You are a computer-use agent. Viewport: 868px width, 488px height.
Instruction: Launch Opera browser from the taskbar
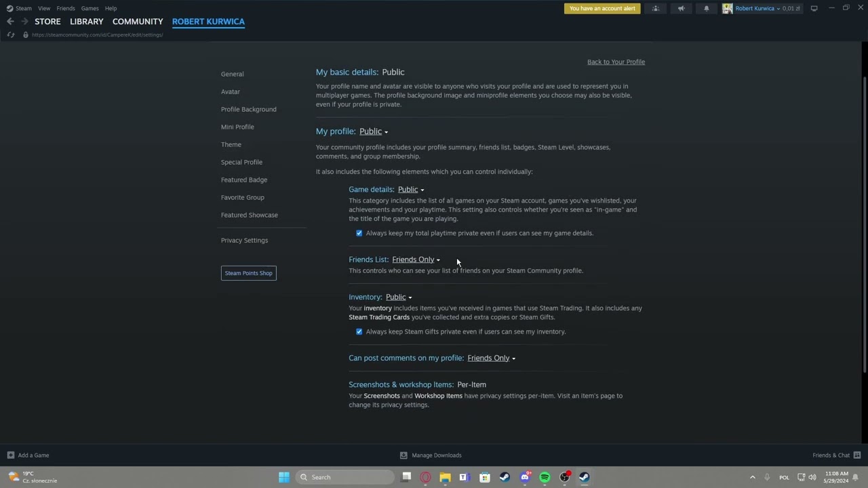425,477
